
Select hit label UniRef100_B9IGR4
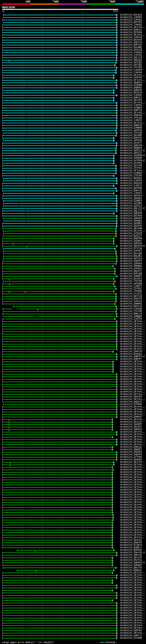tap(131, 32)
